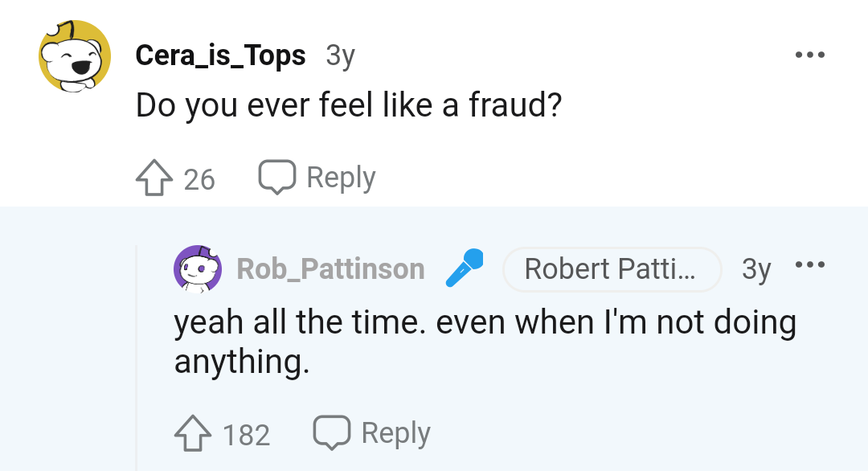Click the Robert Patti... user flair badge

pyautogui.click(x=612, y=269)
